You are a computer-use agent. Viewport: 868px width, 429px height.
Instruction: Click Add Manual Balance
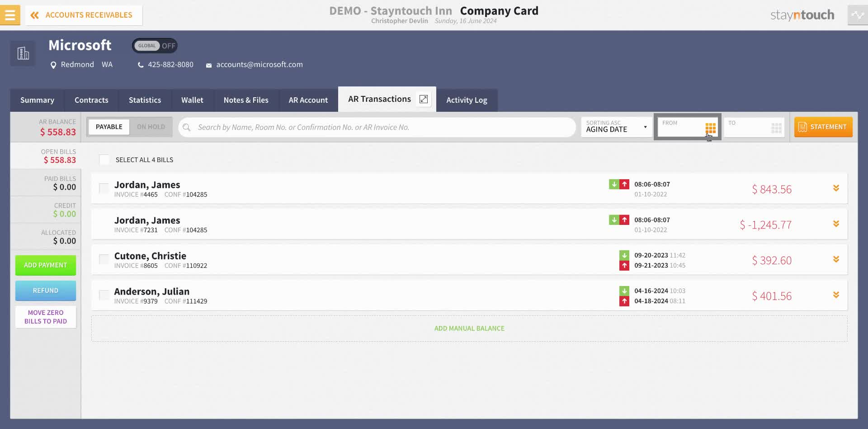pyautogui.click(x=469, y=329)
